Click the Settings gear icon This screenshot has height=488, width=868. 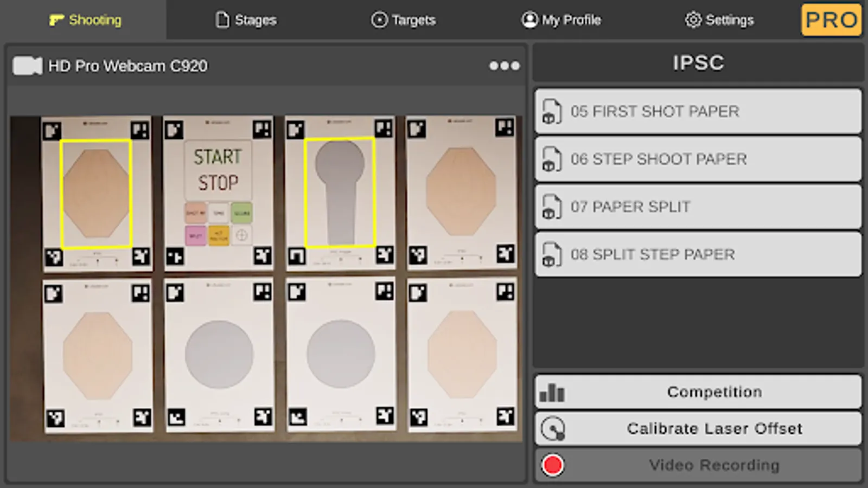[x=693, y=20]
